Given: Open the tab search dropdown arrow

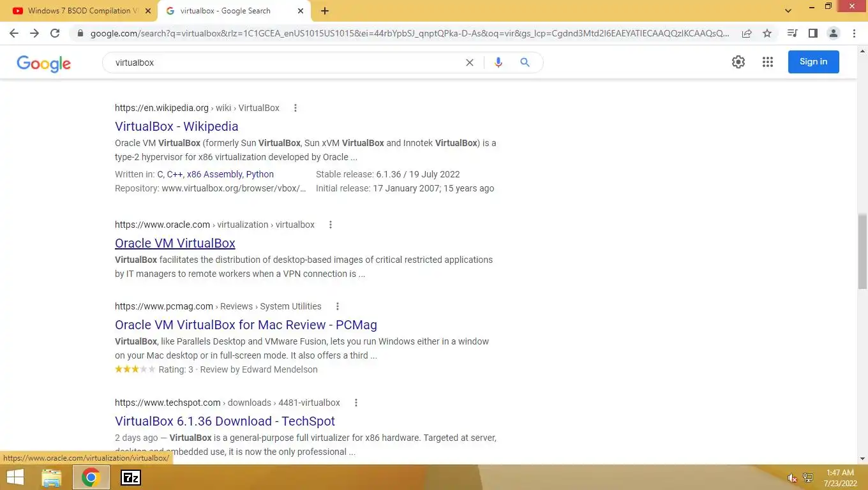Looking at the screenshot, I should coord(788,11).
